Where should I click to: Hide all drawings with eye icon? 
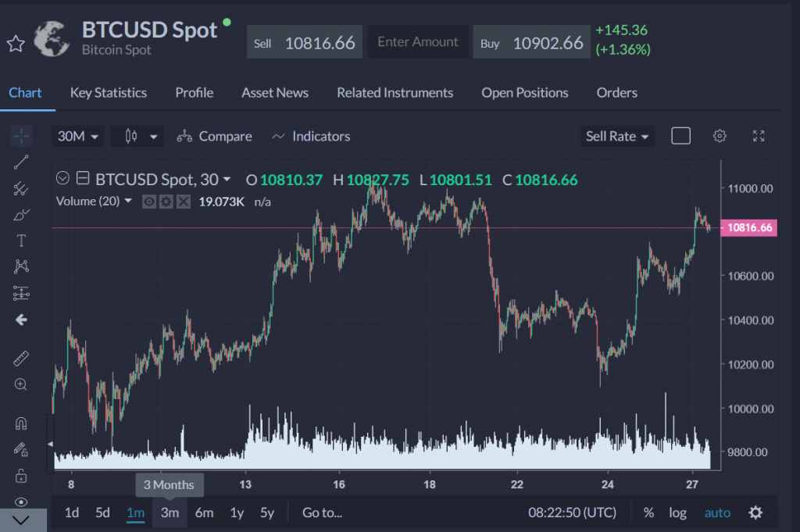pyautogui.click(x=21, y=502)
